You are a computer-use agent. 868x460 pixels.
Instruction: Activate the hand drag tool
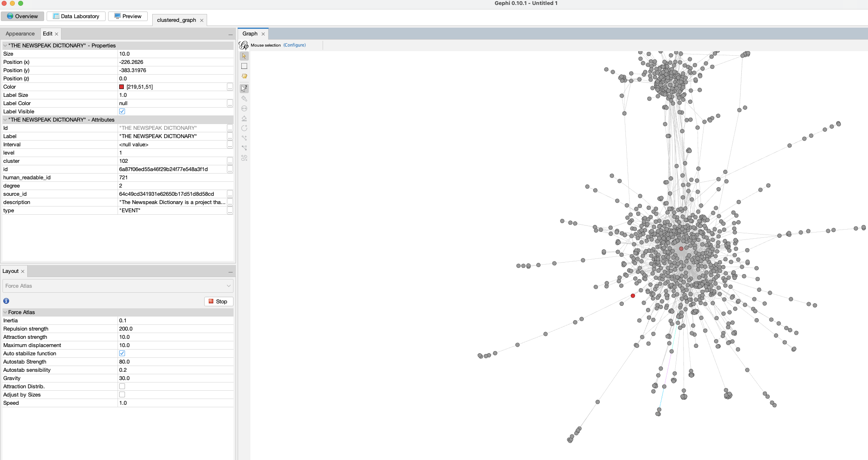244,76
